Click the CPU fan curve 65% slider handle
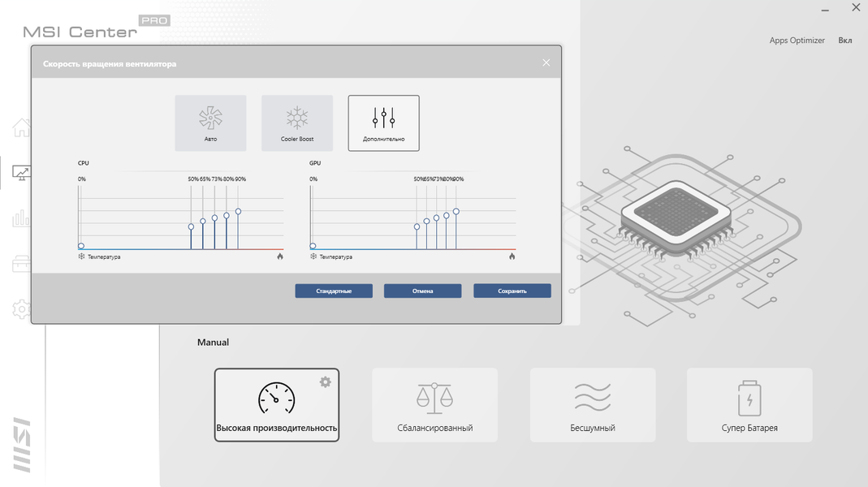868x487 pixels. 203,221
